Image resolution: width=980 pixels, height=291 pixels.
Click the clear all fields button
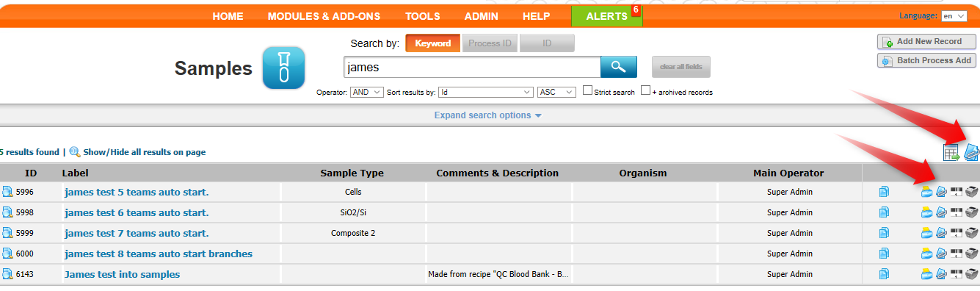(x=681, y=67)
